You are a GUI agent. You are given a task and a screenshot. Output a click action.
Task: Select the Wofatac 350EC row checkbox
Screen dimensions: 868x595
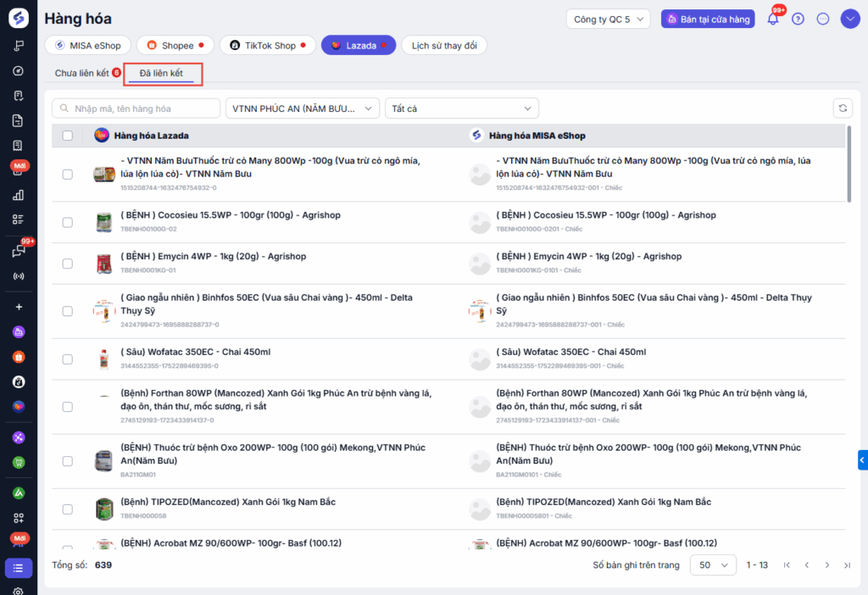coord(68,359)
